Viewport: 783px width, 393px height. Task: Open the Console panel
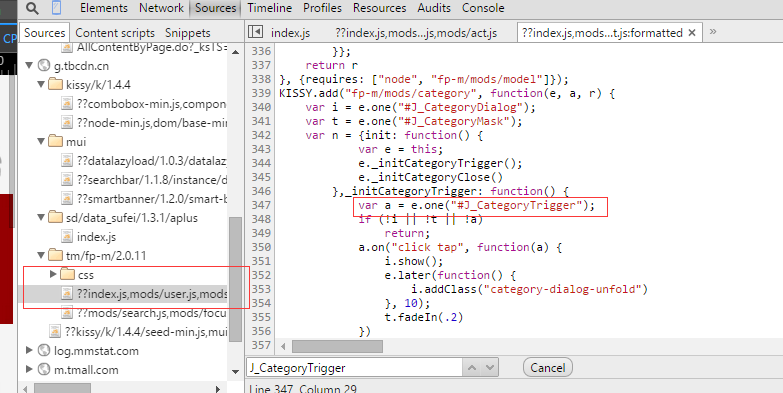482,8
